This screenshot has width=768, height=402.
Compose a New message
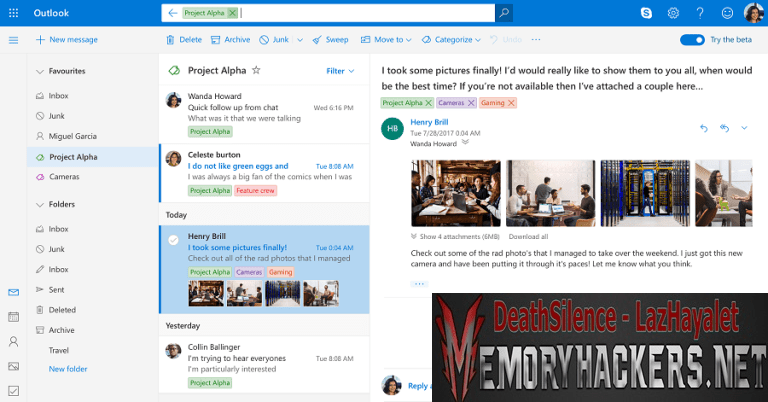pyautogui.click(x=67, y=40)
